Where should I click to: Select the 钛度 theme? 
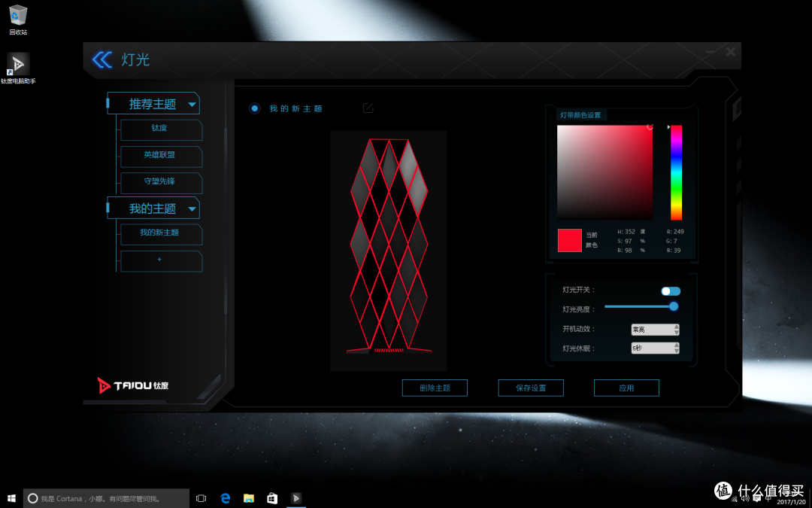pyautogui.click(x=161, y=129)
